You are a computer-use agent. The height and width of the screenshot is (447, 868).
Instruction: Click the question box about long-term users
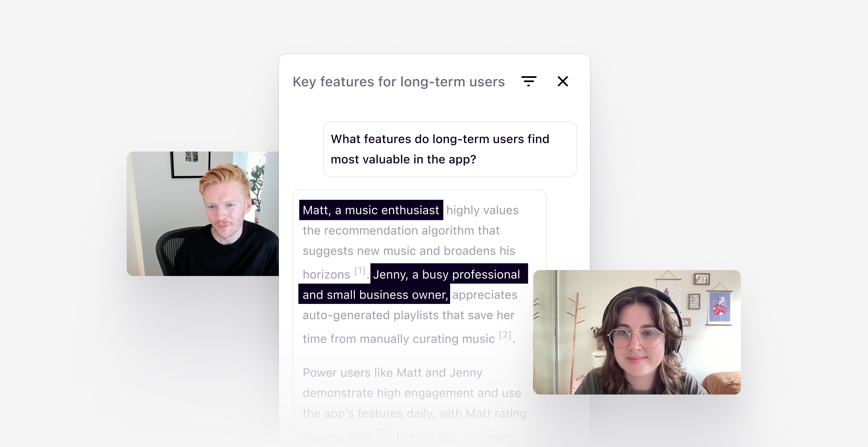pos(450,149)
